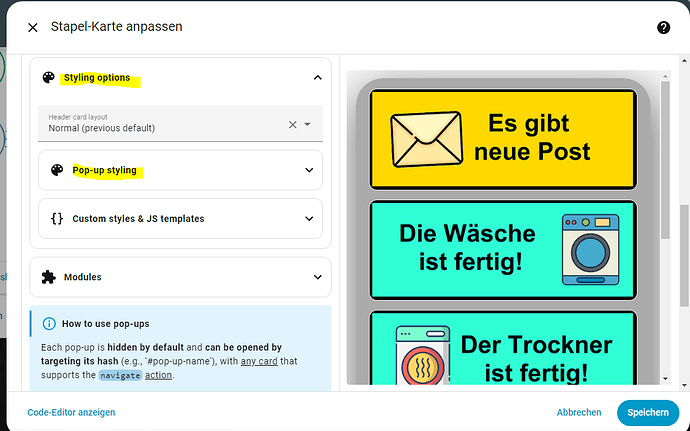
Task: Click the 'Der Trockner ist fertig!' card
Action: click(x=503, y=348)
